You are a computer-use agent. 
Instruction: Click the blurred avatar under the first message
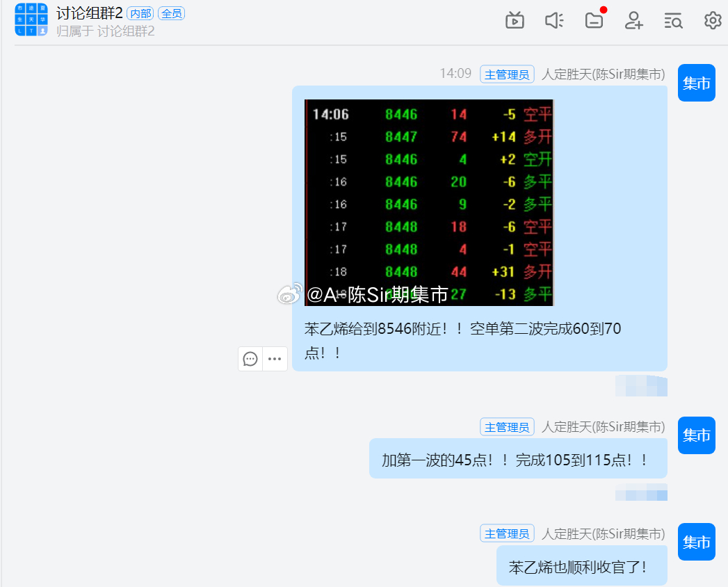[x=640, y=386]
